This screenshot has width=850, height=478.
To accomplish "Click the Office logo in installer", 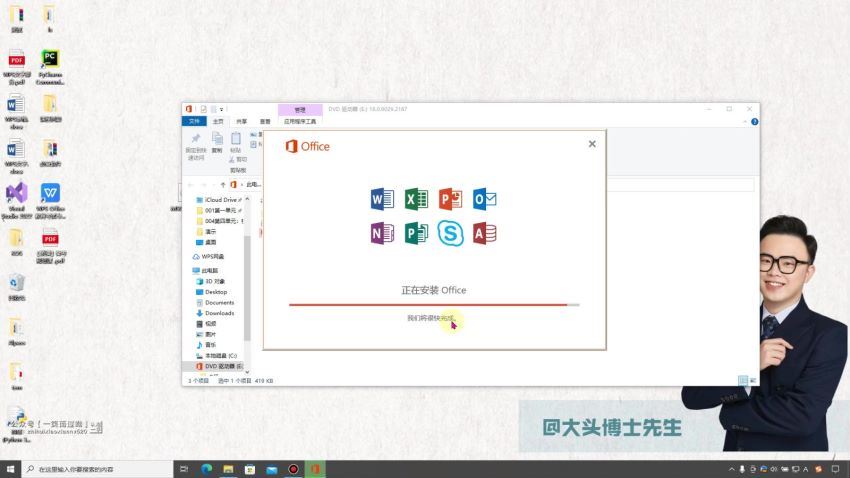I will (x=307, y=146).
